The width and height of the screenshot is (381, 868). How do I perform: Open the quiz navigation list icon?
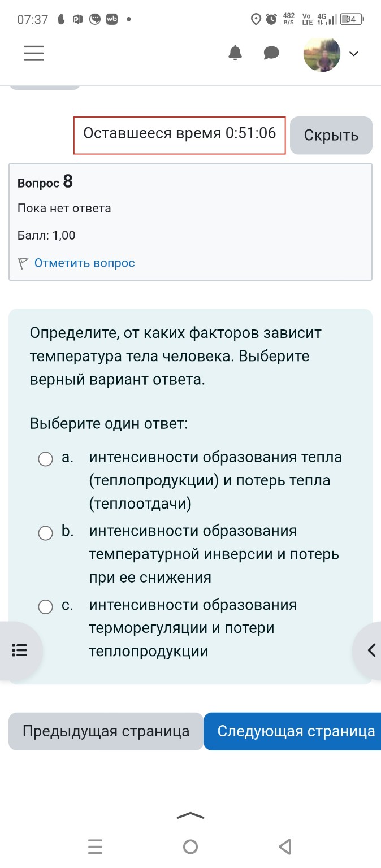click(20, 650)
